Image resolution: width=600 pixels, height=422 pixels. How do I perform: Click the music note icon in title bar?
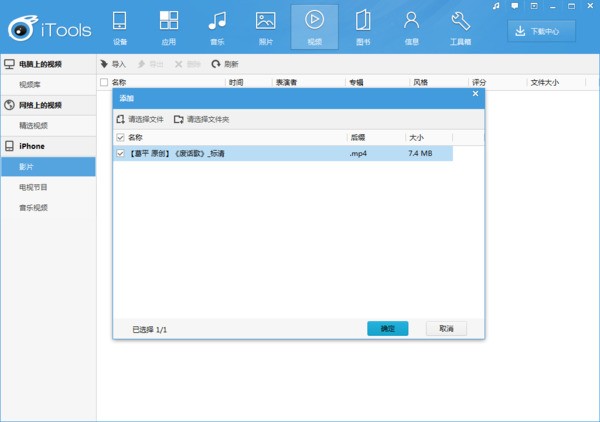pos(496,6)
